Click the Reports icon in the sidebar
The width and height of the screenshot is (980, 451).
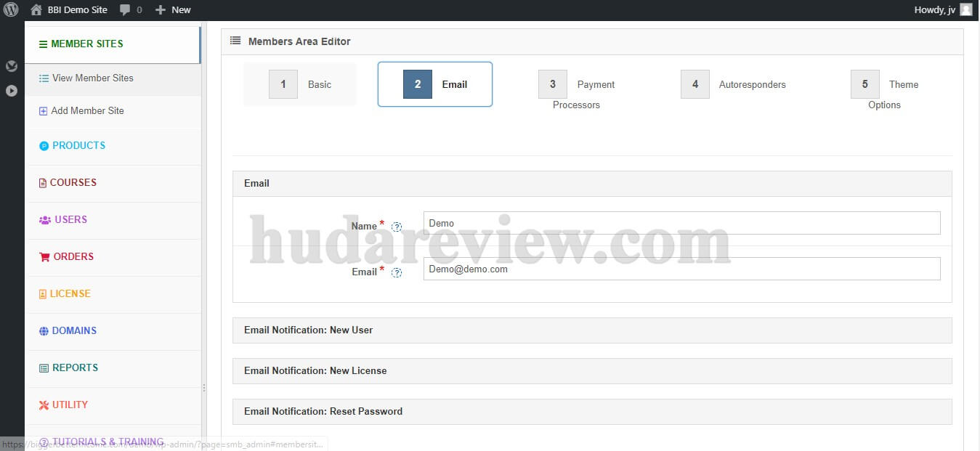[x=44, y=367]
